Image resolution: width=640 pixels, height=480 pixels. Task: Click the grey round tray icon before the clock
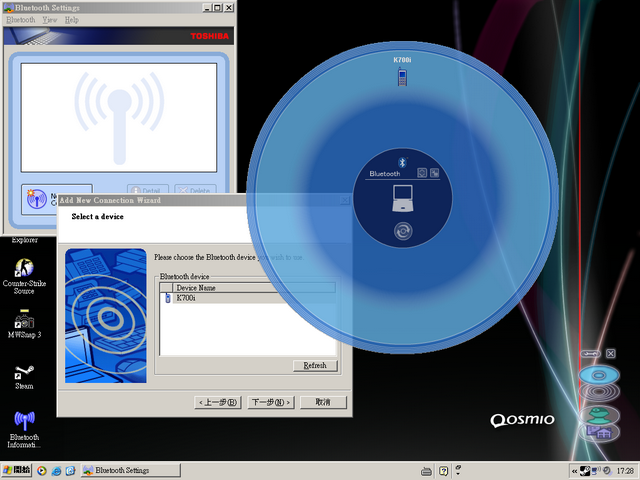pos(607,471)
